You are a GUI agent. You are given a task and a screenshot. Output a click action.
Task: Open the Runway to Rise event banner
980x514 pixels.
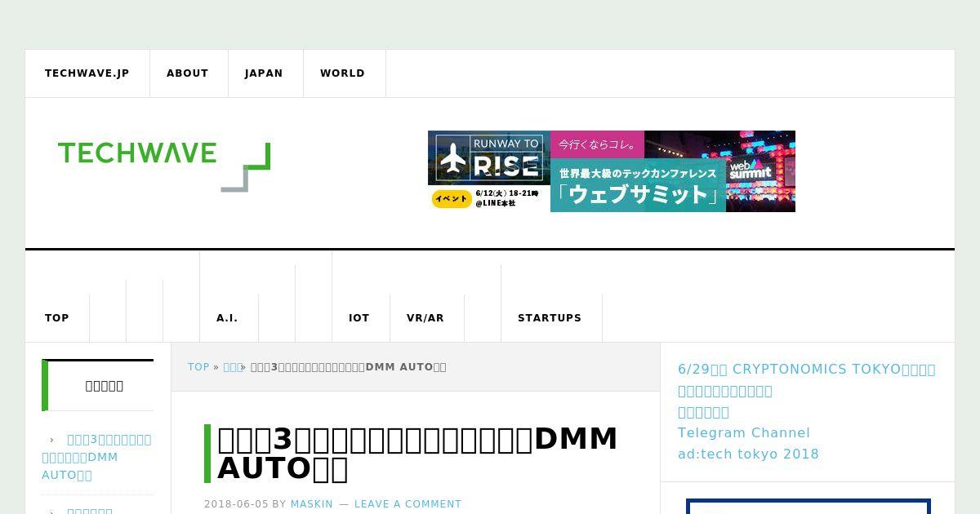489,171
